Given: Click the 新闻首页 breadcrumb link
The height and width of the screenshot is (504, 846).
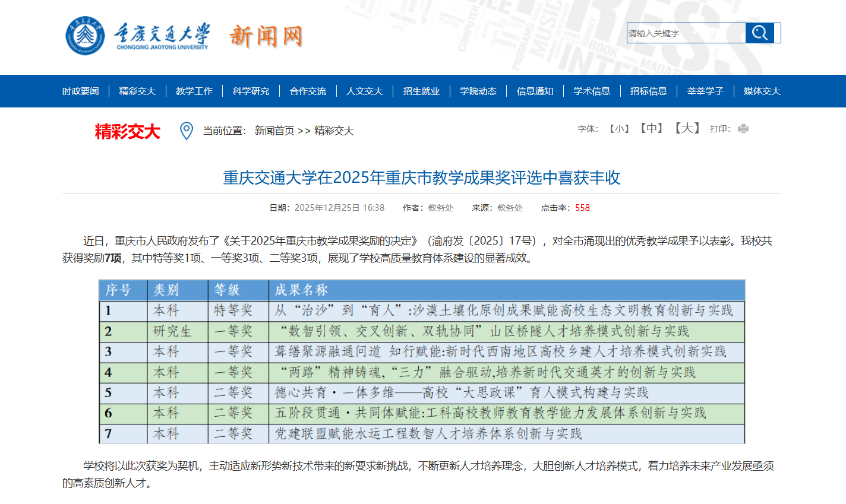Looking at the screenshot, I should (274, 131).
